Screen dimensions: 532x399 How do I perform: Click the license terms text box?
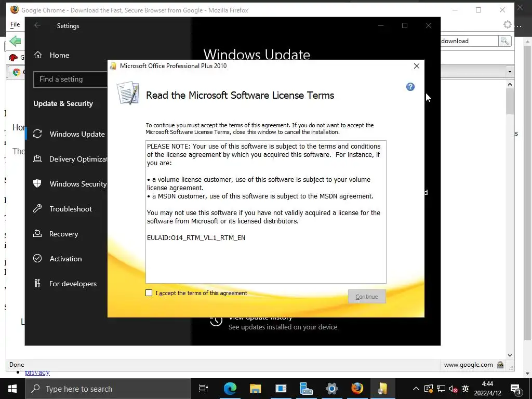265,212
